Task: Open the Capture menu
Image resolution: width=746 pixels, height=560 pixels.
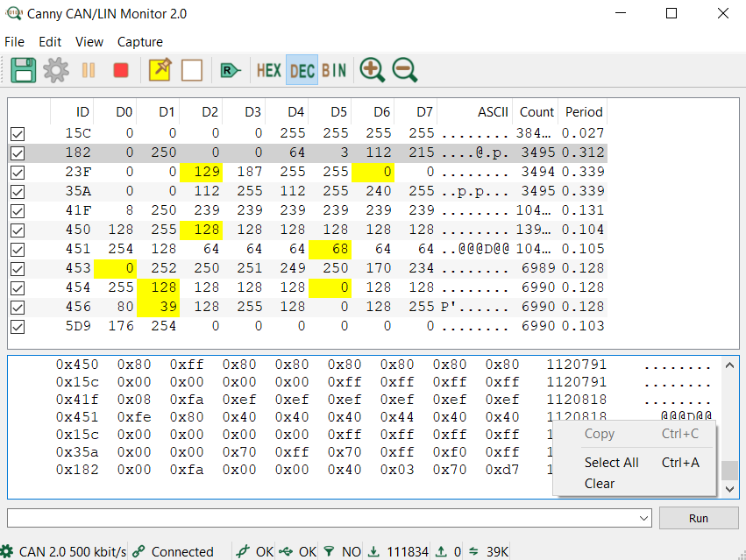Action: pos(140,42)
